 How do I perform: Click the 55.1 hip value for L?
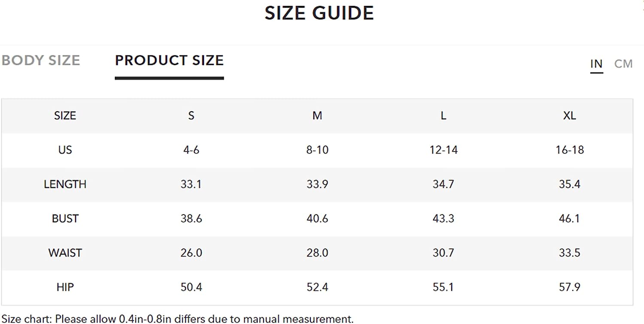point(444,287)
